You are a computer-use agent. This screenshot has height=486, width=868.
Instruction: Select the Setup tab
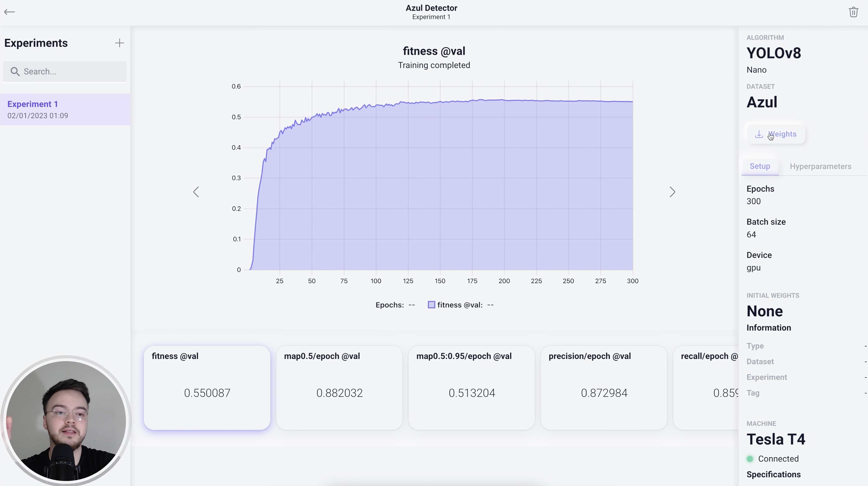tap(760, 166)
